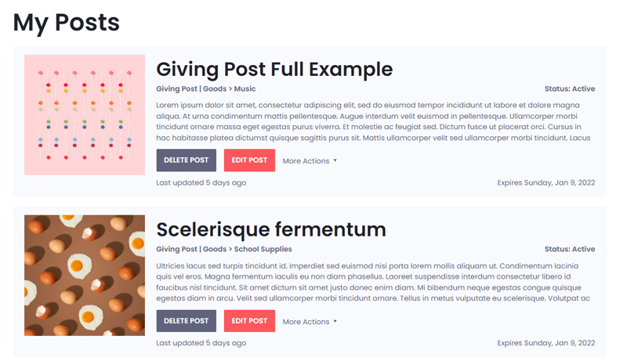Click the arrow beside second More Actions
627x364 pixels.
tap(335, 321)
